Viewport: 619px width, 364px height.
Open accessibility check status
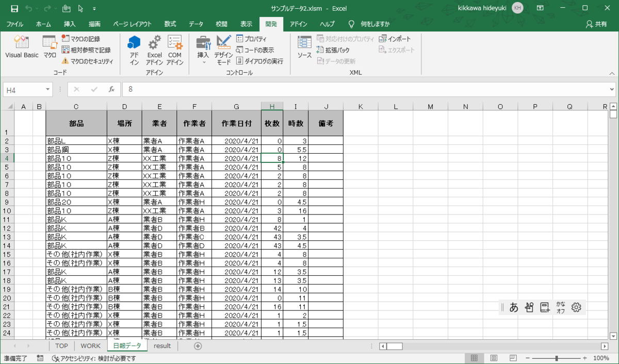93,358
